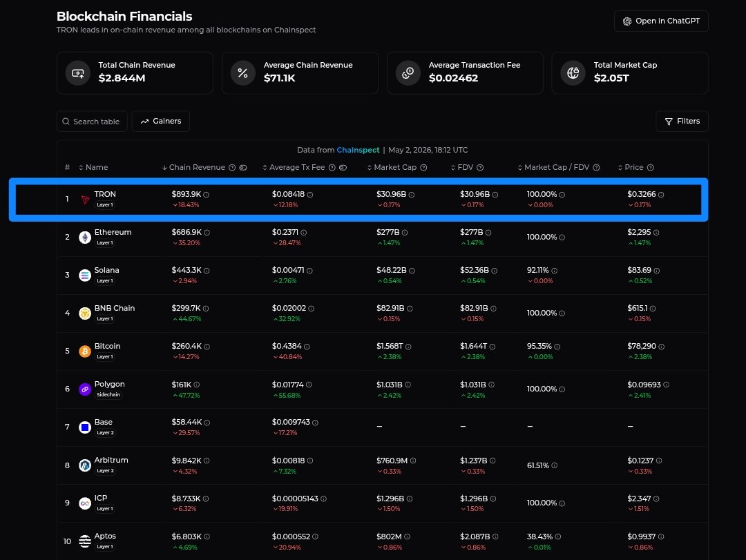
Task: Click the Average Chain Revenue percent icon
Action: [x=243, y=73]
